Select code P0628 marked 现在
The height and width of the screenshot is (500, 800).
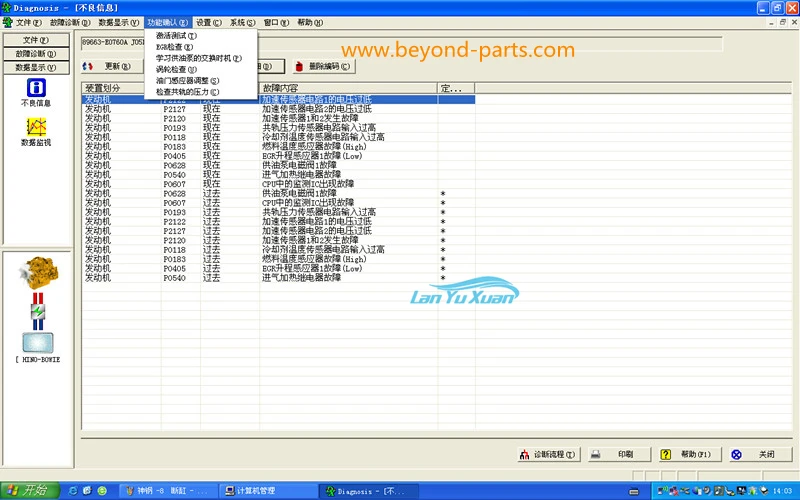coord(174,165)
